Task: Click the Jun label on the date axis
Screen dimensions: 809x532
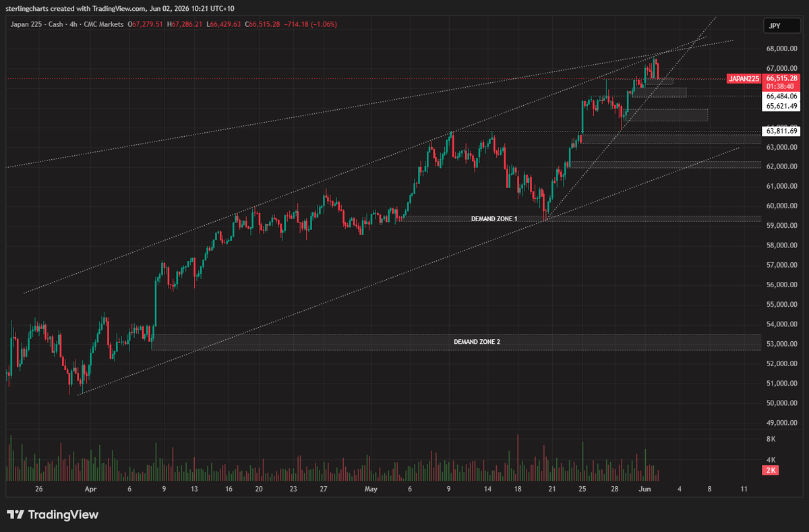Action: tap(644, 488)
